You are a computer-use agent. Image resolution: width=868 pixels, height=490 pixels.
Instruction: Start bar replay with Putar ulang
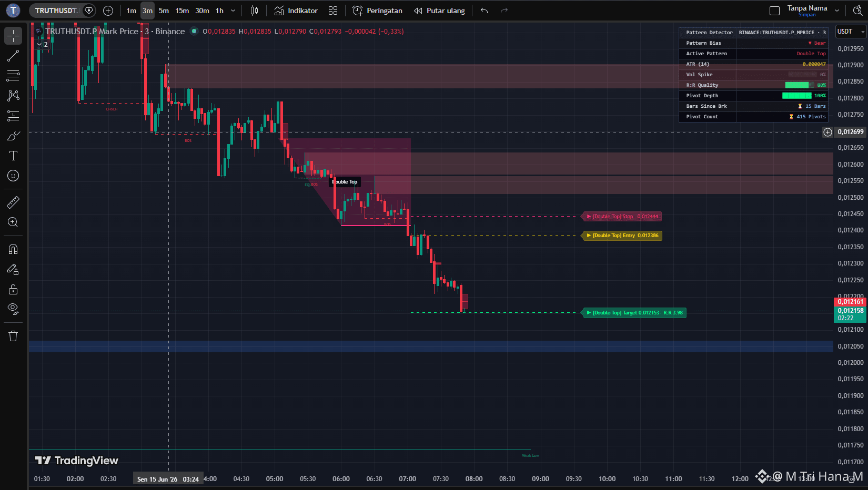coord(440,11)
